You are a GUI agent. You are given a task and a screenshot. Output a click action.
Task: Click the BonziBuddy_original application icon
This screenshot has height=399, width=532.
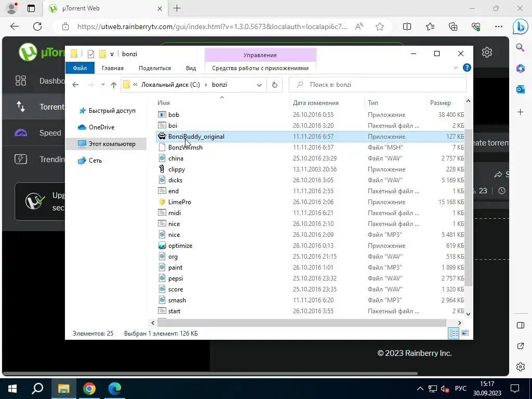pyautogui.click(x=162, y=137)
